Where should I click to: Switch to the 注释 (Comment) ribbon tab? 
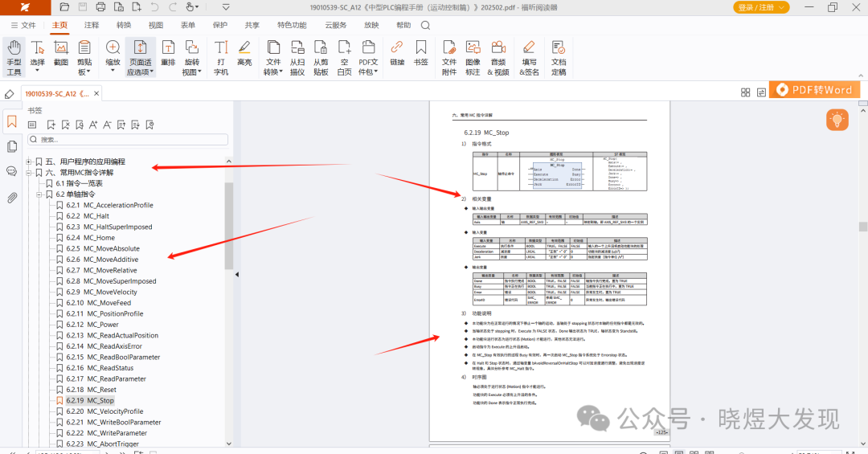92,25
